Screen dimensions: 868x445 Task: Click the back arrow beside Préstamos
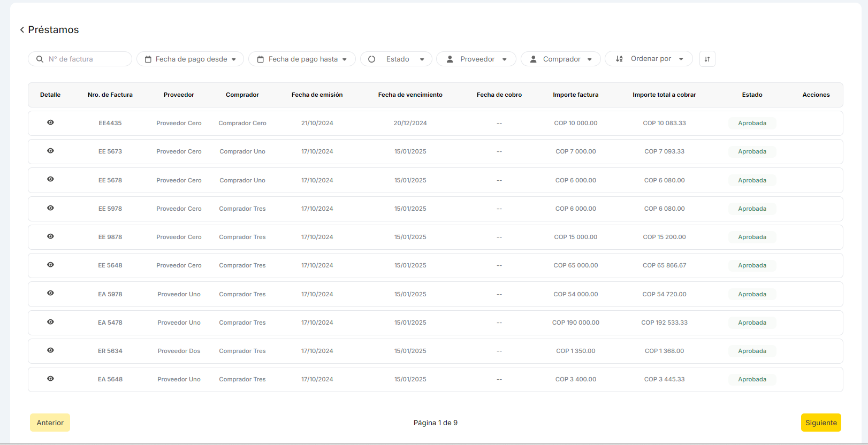pyautogui.click(x=22, y=30)
